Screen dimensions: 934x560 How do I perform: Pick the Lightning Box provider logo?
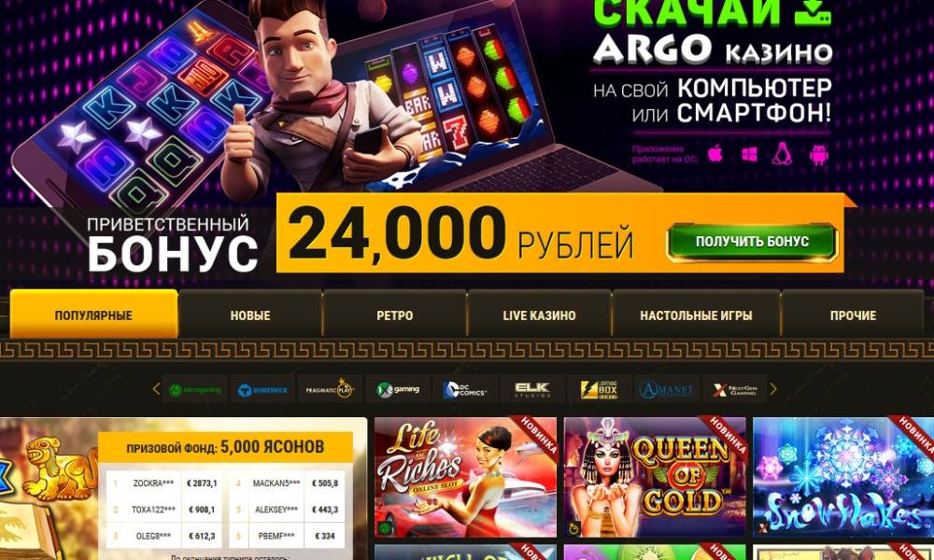coord(600,390)
